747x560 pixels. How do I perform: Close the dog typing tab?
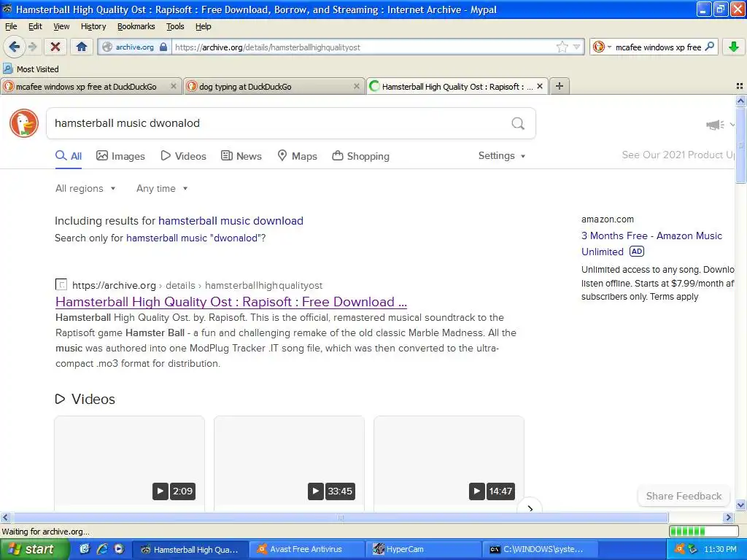356,86
